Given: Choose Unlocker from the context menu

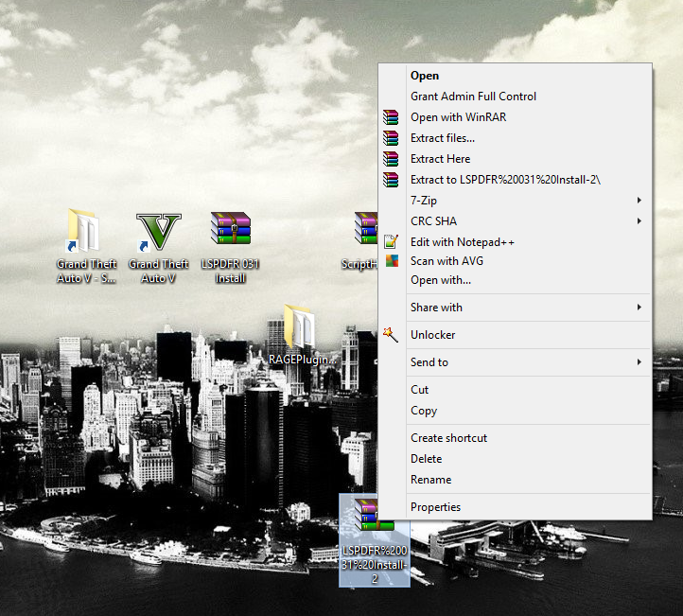Looking at the screenshot, I should 515,335.
